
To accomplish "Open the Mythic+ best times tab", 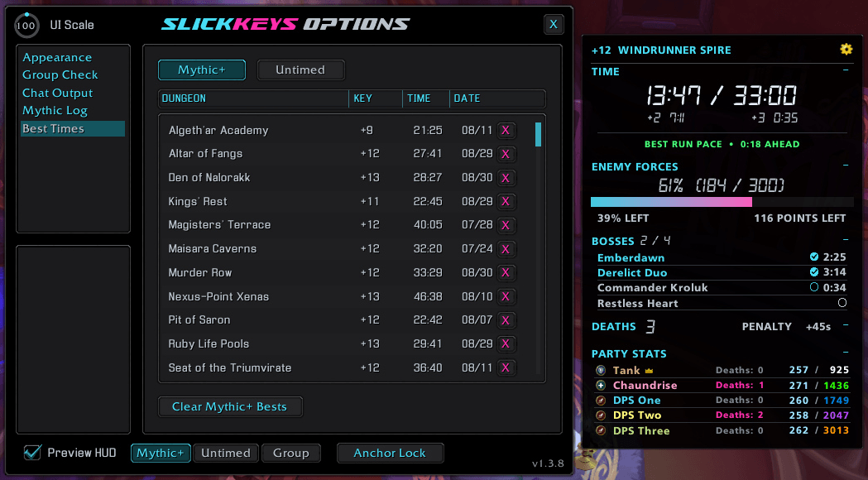I will coord(202,70).
